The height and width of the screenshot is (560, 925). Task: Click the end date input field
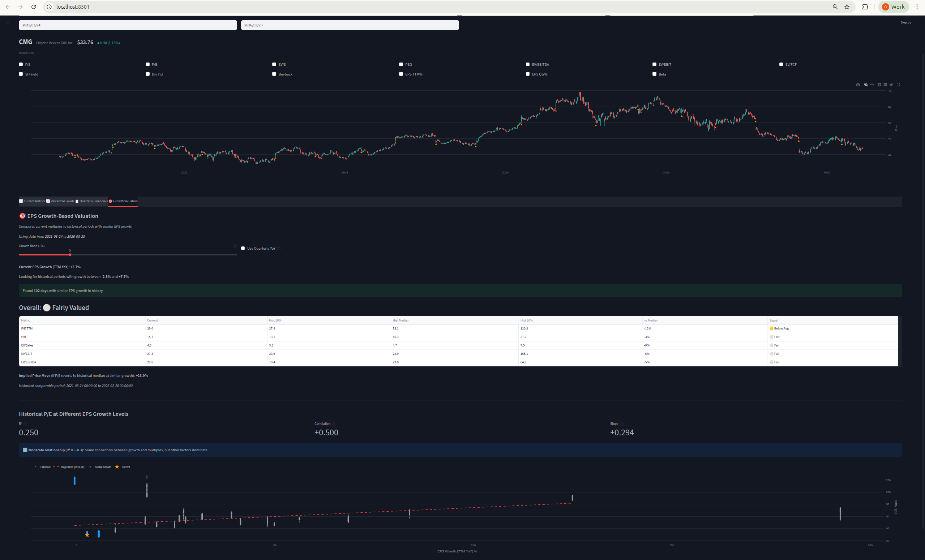pyautogui.click(x=349, y=25)
